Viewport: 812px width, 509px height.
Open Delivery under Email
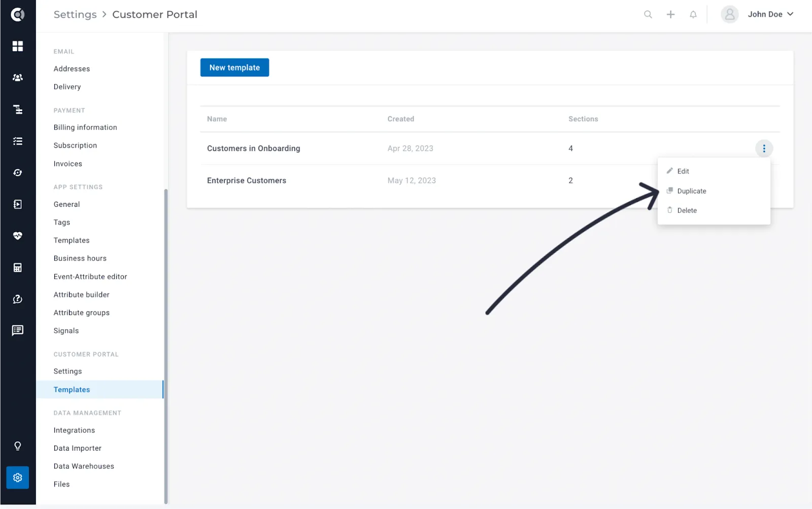coord(67,87)
